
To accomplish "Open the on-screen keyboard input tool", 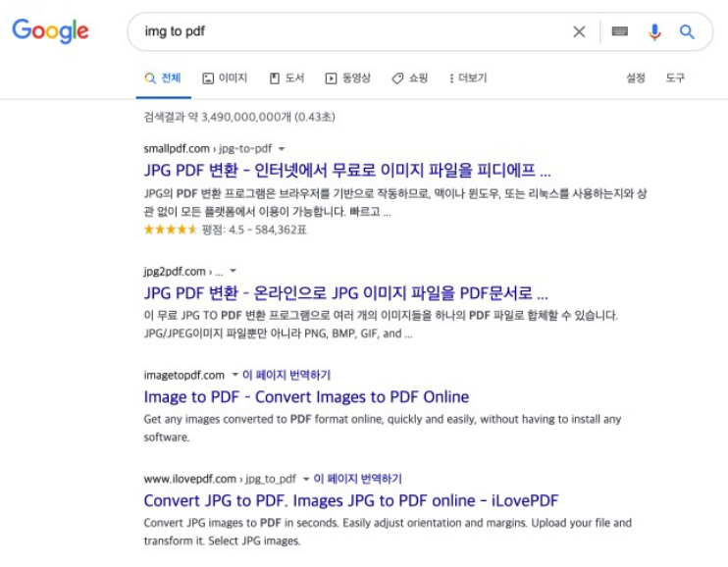I will pos(620,31).
